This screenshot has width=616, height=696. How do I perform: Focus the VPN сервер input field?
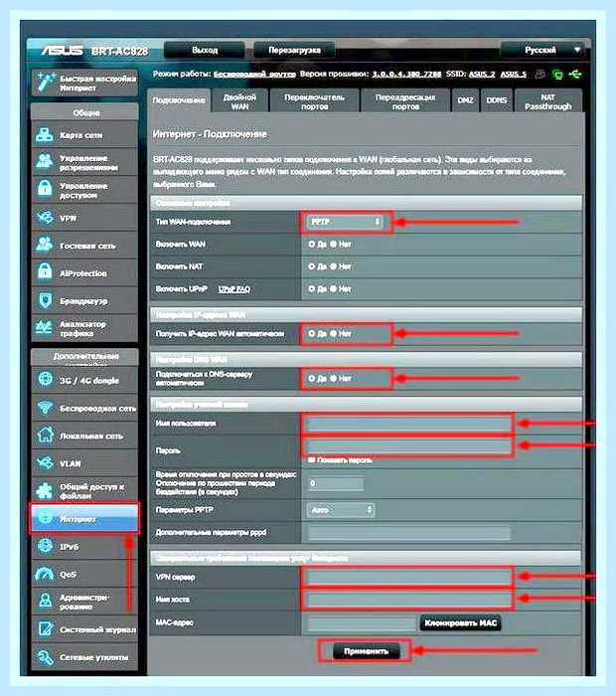click(407, 577)
